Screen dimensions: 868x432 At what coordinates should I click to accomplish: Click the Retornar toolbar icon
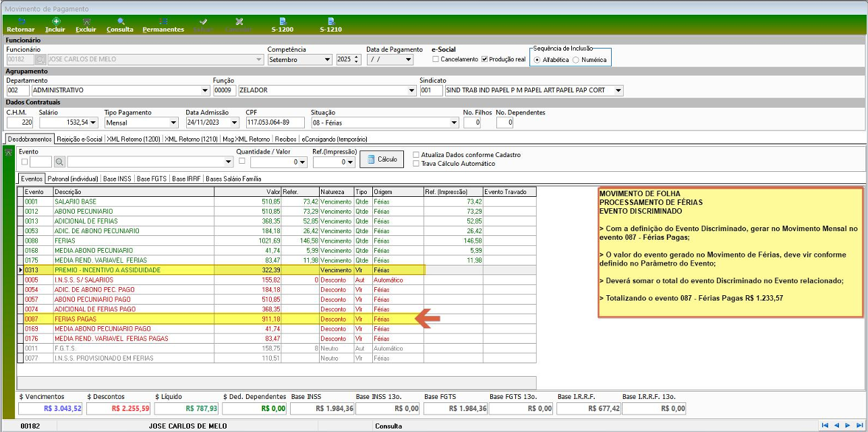click(x=20, y=25)
